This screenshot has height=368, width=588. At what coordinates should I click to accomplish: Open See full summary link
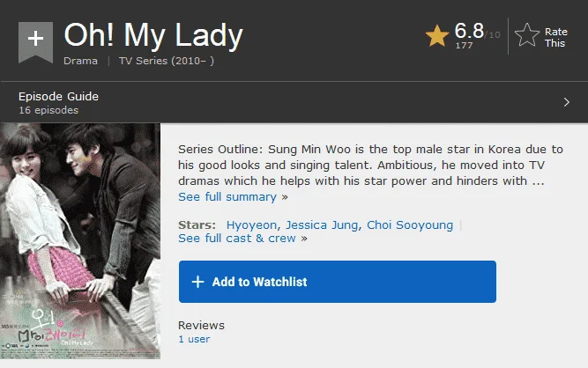(x=233, y=197)
